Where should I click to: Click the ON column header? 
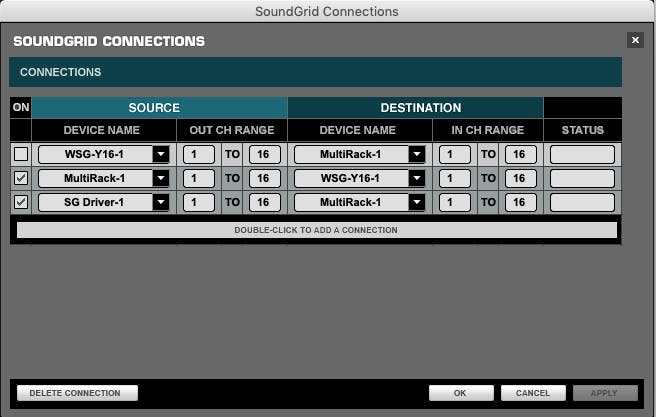click(x=21, y=107)
